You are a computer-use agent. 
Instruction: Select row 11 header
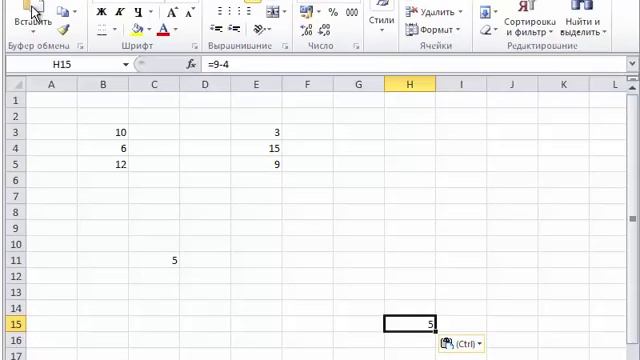pos(16,260)
